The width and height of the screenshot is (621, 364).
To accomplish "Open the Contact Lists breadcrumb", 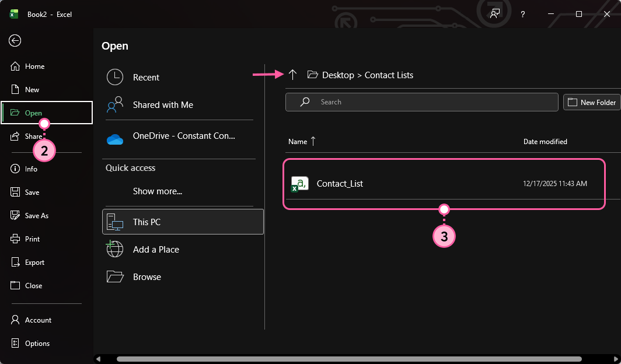I will (x=389, y=75).
